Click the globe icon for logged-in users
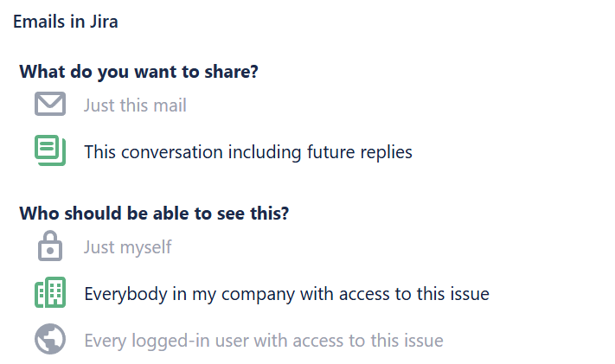 click(x=50, y=339)
